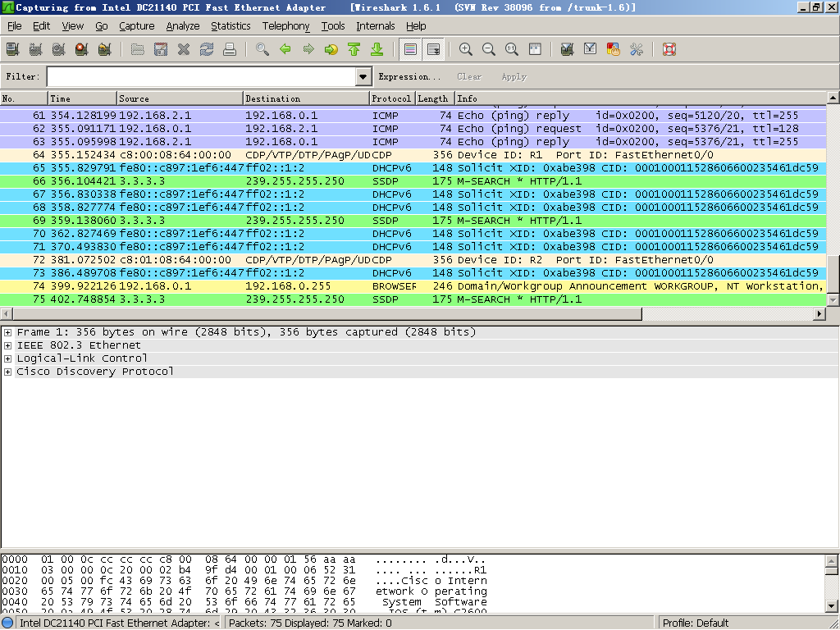Sort by the Protocol column header

tap(392, 98)
